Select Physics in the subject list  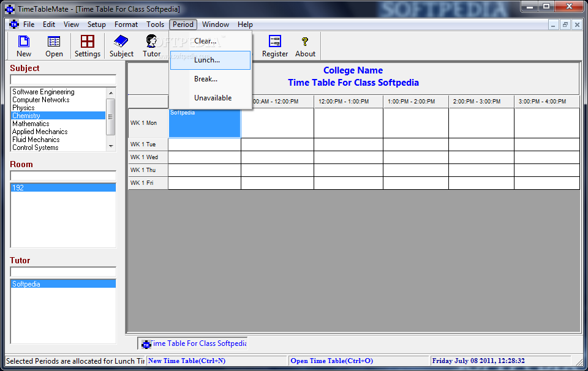[x=59, y=108]
